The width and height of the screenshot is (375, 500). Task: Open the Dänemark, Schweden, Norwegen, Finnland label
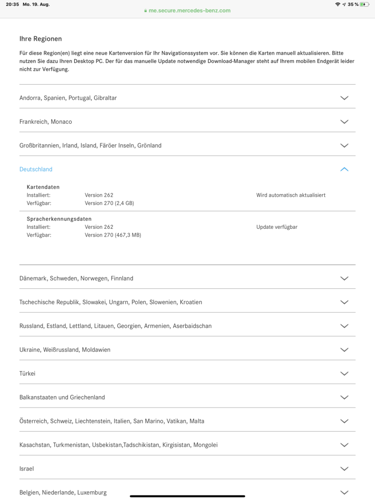coord(76,278)
